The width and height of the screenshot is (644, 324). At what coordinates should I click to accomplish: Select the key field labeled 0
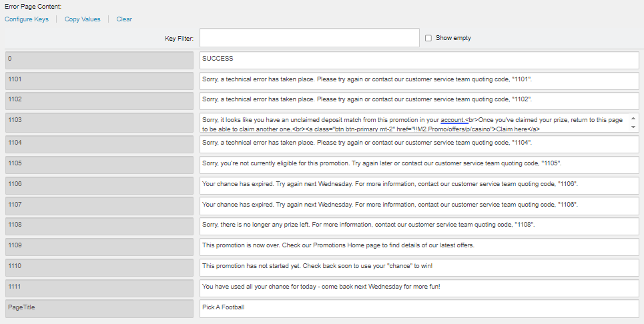[99, 60]
